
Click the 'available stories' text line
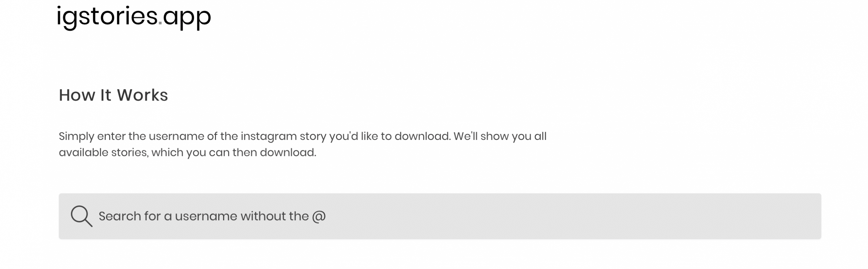click(103, 152)
